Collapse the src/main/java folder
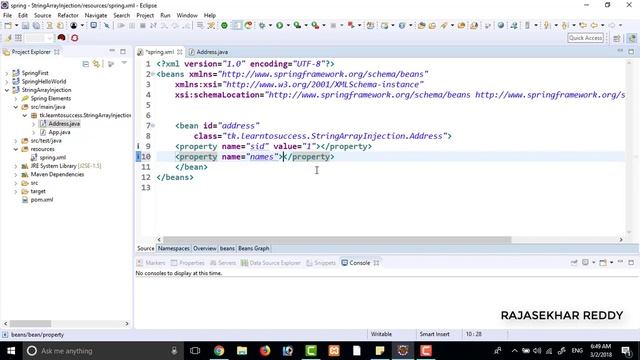This screenshot has width=640, height=360. click(x=16, y=107)
